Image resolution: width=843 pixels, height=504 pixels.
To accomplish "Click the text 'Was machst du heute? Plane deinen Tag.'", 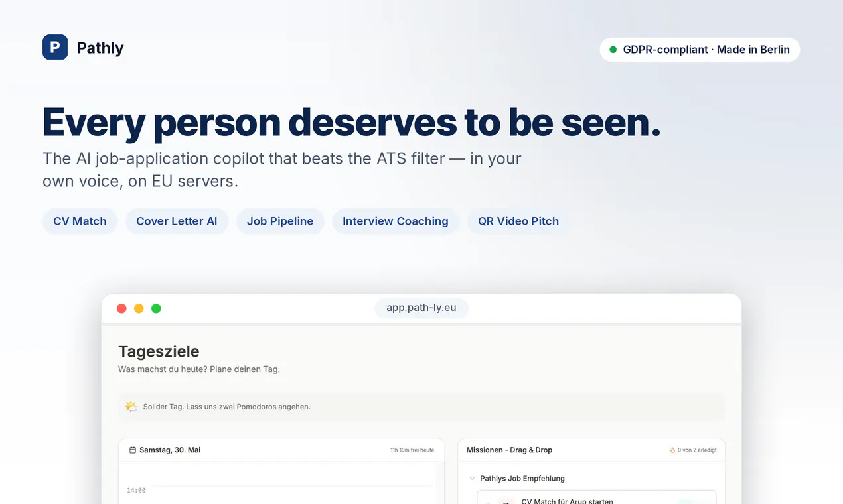I will [x=199, y=369].
